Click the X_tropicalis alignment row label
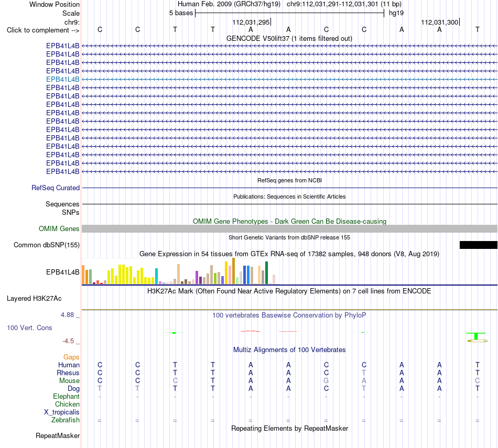Screen dimensions: 498x448 click(62, 412)
